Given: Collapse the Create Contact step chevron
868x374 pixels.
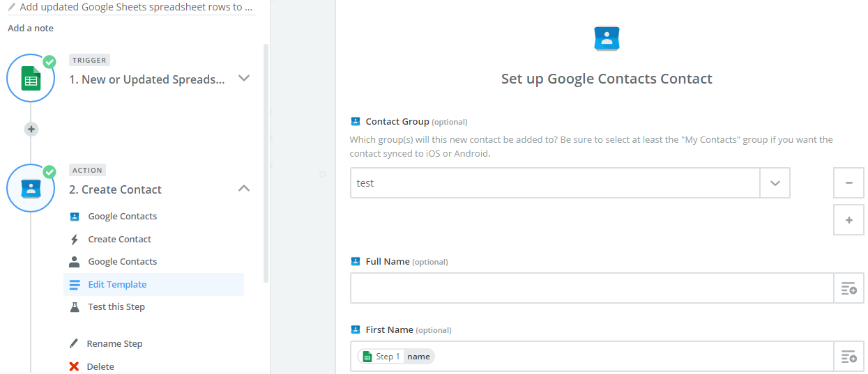Looking at the screenshot, I should point(244,188).
